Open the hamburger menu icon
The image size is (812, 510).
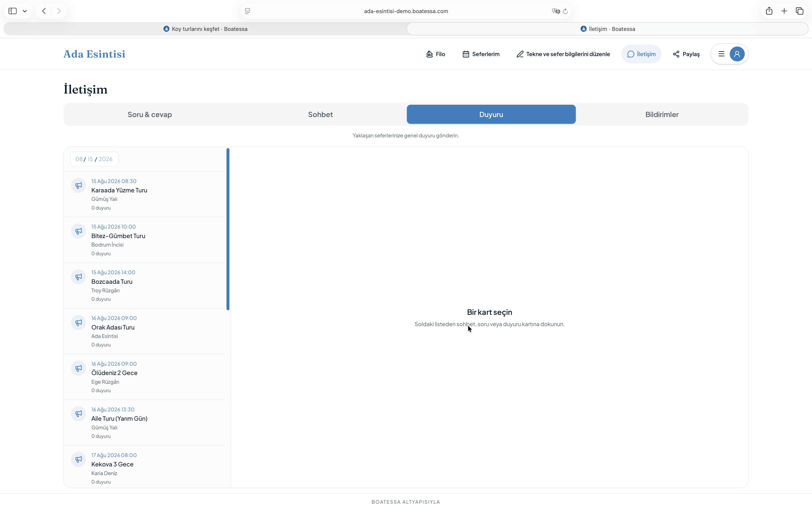[721, 54]
